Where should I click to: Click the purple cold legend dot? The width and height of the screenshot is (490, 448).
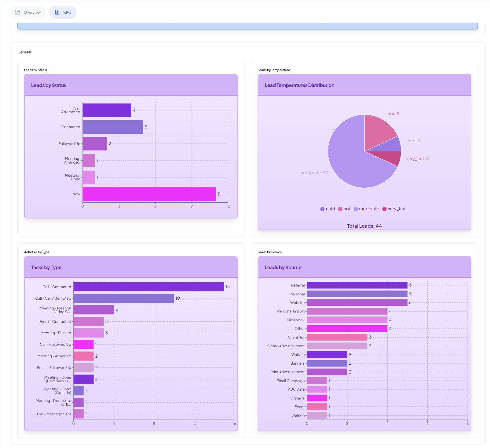[x=322, y=209]
